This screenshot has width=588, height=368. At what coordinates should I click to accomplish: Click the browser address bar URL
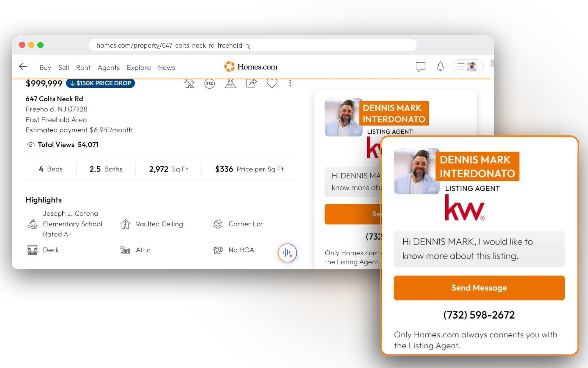point(253,45)
